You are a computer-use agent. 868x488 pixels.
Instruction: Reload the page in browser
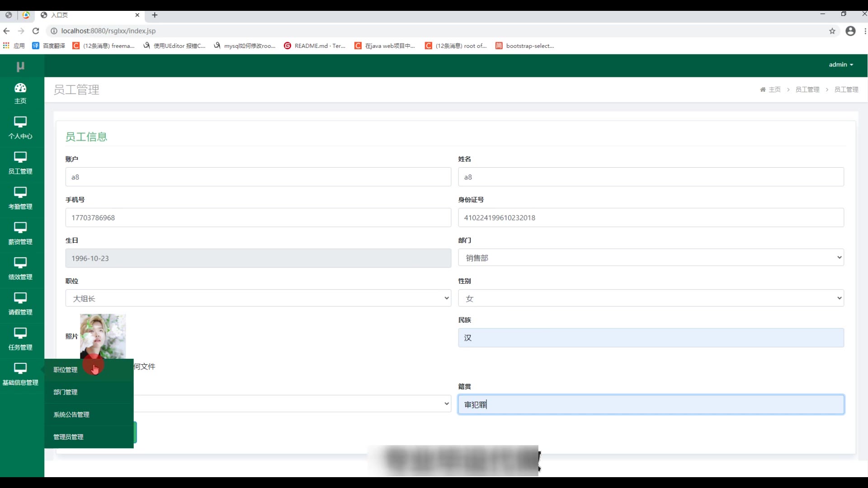click(x=36, y=31)
